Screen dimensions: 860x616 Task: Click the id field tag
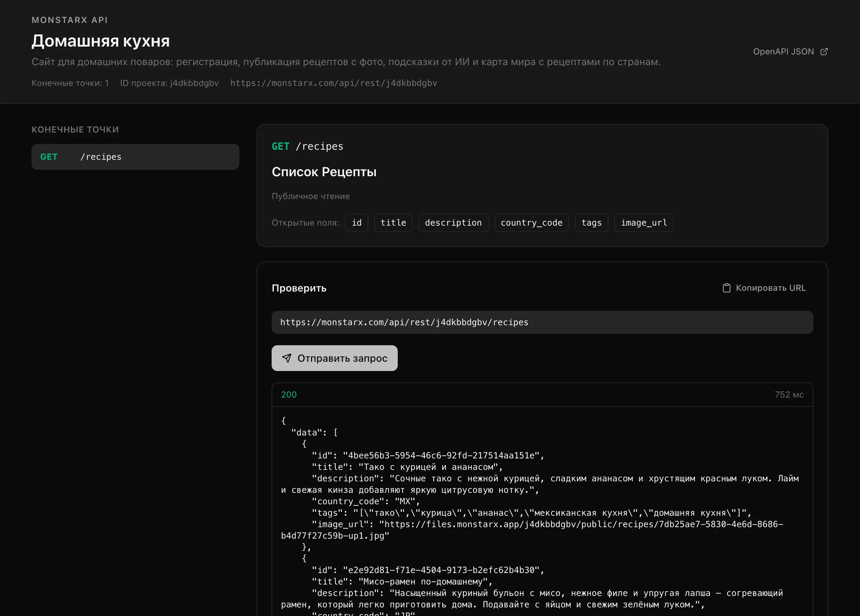[x=357, y=223]
